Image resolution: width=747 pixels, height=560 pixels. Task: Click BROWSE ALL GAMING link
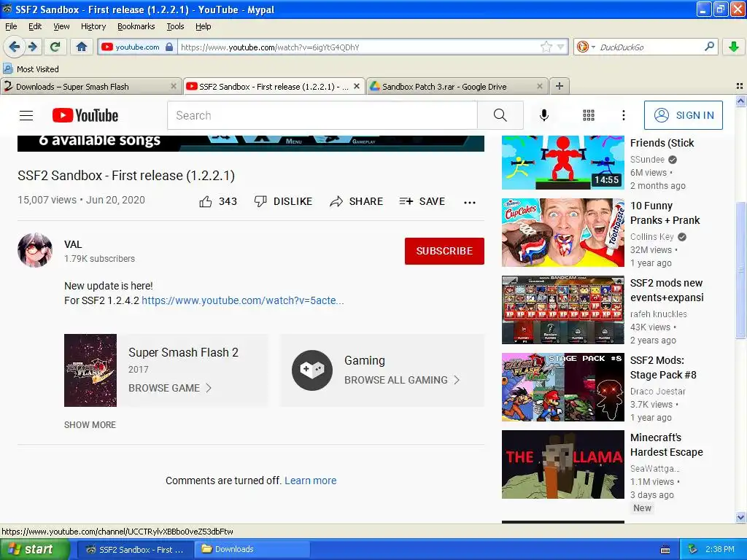402,380
